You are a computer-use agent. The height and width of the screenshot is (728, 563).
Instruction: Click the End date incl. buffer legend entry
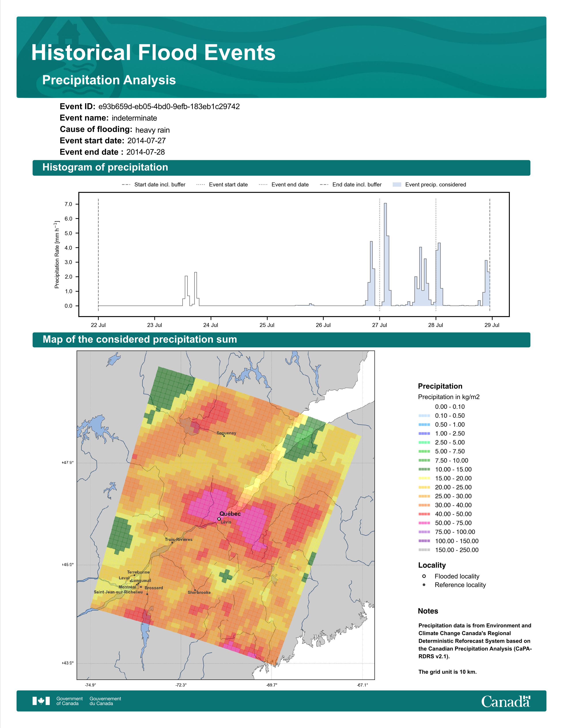coord(351,185)
